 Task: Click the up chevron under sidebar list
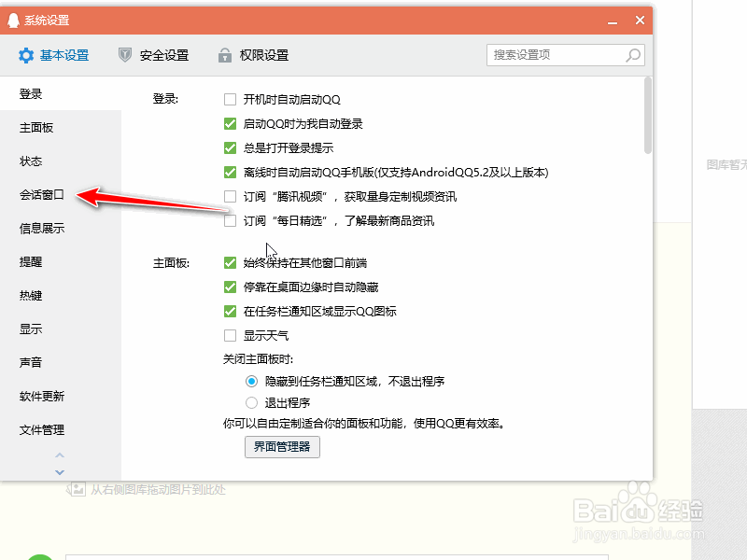coord(60,455)
